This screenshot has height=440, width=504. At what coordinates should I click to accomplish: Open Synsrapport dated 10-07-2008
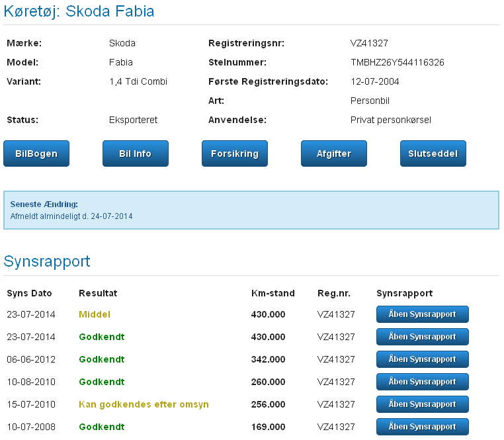click(x=422, y=427)
